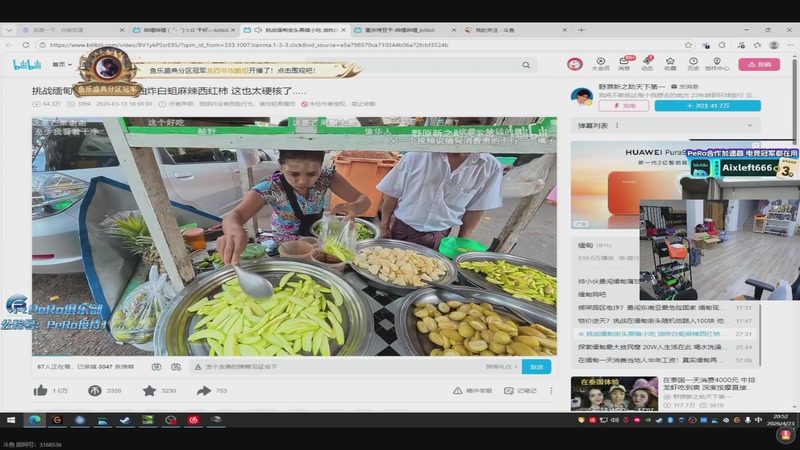Click the pink 投稿 upload button
This screenshot has height=450, width=800.
(759, 64)
